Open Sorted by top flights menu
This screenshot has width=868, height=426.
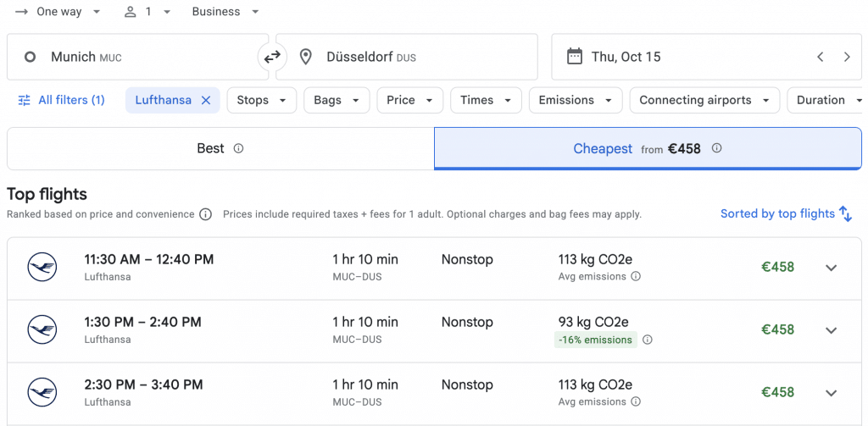pos(786,213)
